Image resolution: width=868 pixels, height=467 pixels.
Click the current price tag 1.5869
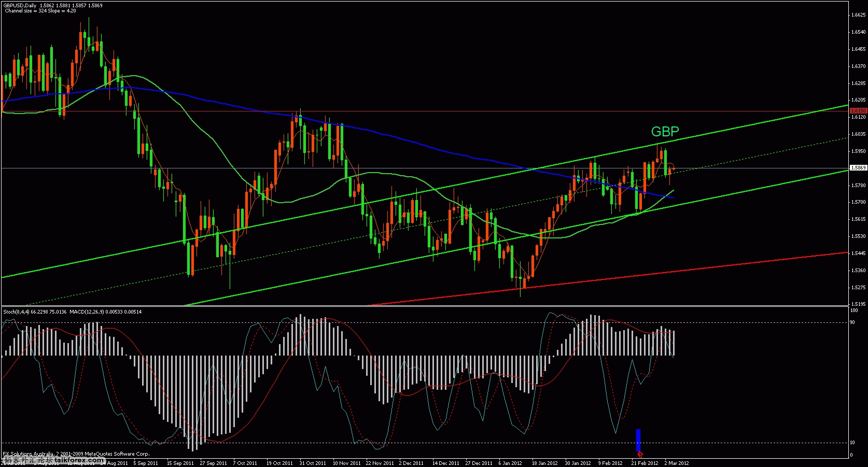(x=858, y=168)
